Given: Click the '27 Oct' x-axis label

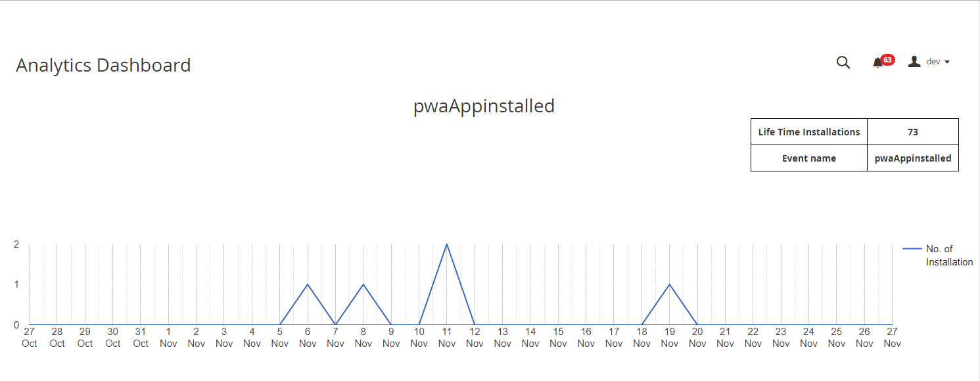Looking at the screenshot, I should [x=30, y=338].
